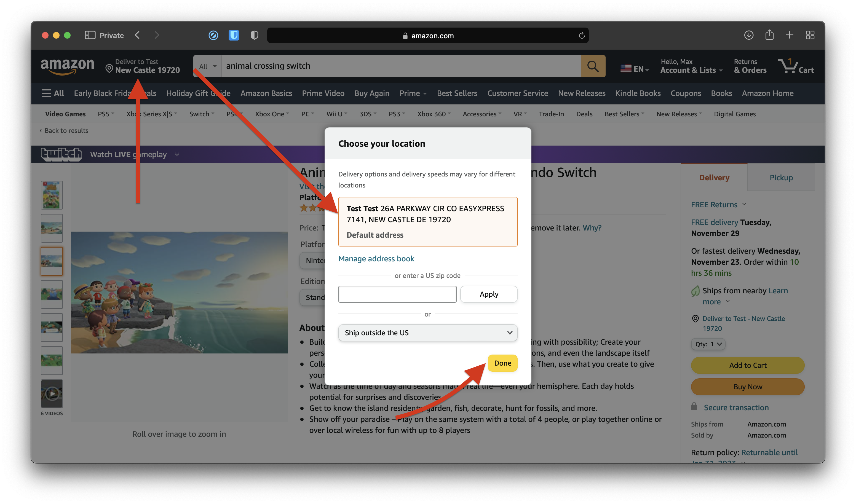This screenshot has height=504, width=856.
Task: Expand the PS5 category dropdown
Action: (106, 114)
